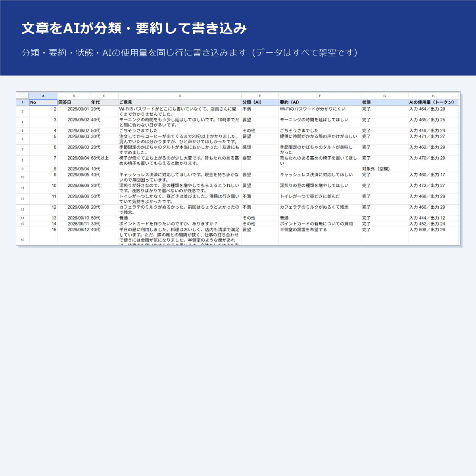Click the 'AIの使用量（トークン）' header cell
This screenshot has width=476, height=476.
433,102
